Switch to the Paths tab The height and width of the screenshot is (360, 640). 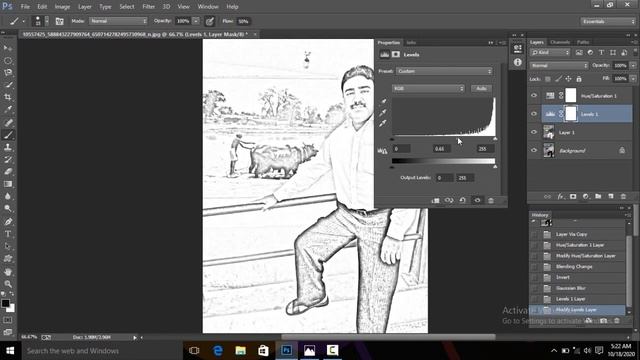[x=583, y=42]
